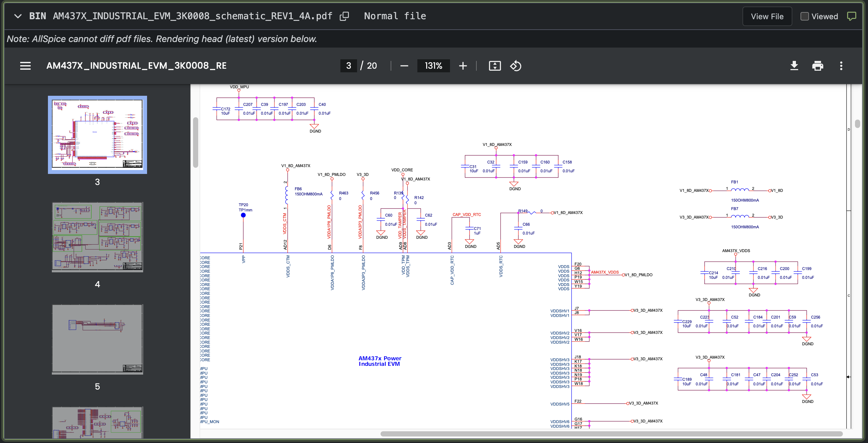Click the View File button
This screenshot has height=443, width=868.
coord(767,16)
